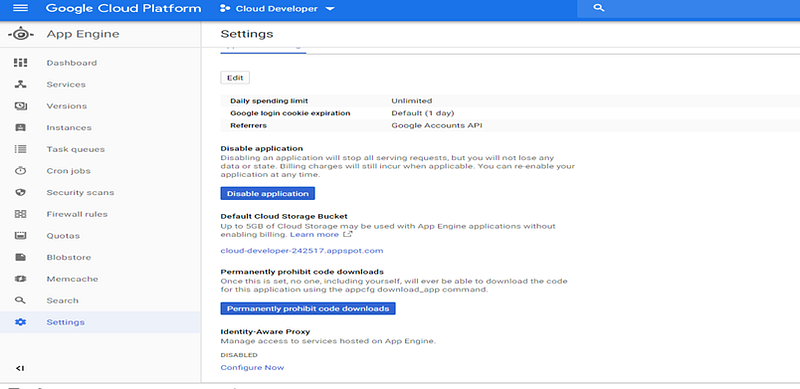Click Permanently prohibit code downloads button
The height and width of the screenshot is (389, 800).
[x=308, y=308]
